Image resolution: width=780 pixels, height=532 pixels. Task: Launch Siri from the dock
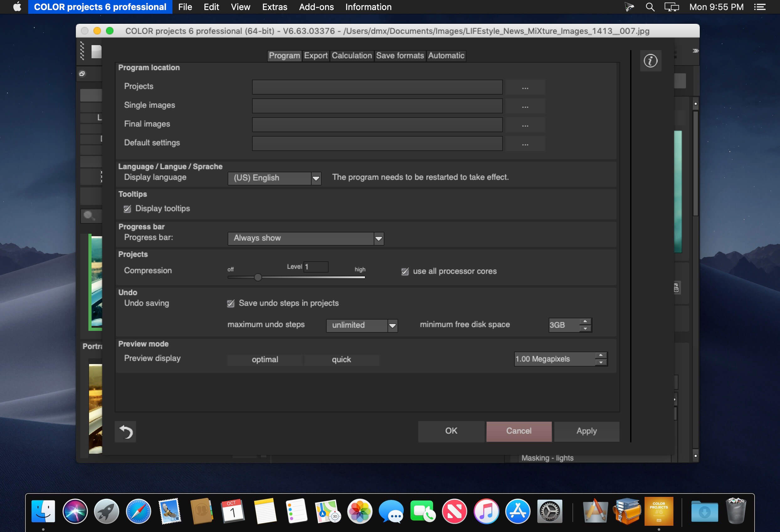coord(75,511)
